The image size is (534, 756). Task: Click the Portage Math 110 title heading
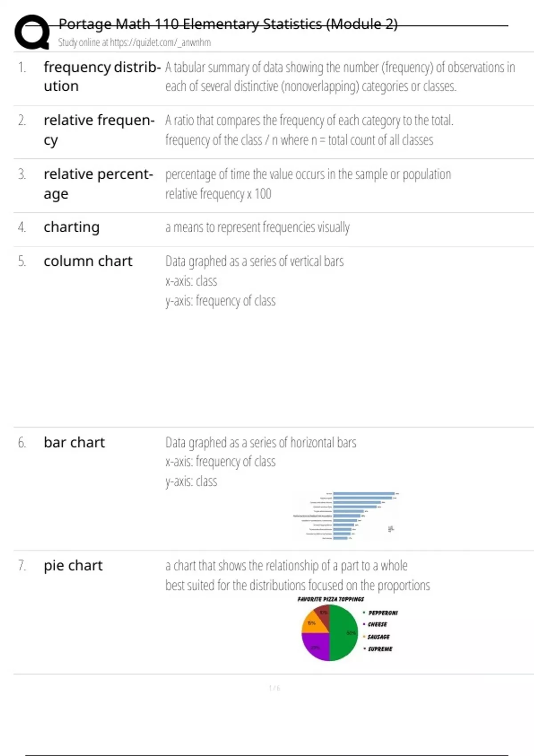pos(228,24)
